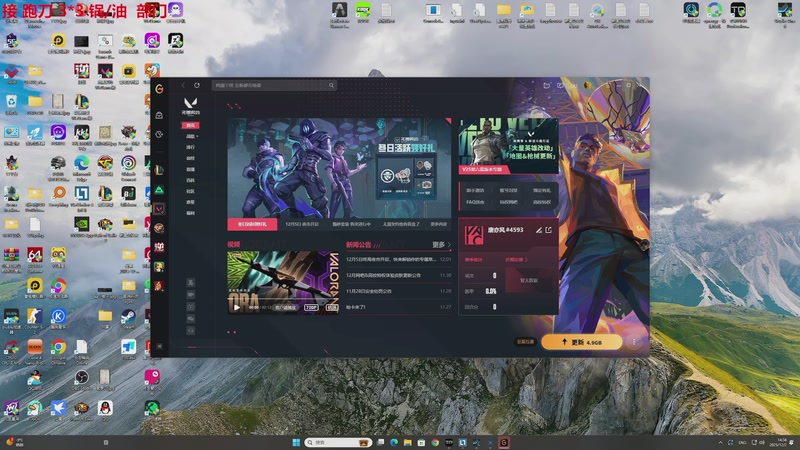
Task: Select the 逆战 game icon in sidebar
Action: pyautogui.click(x=159, y=247)
